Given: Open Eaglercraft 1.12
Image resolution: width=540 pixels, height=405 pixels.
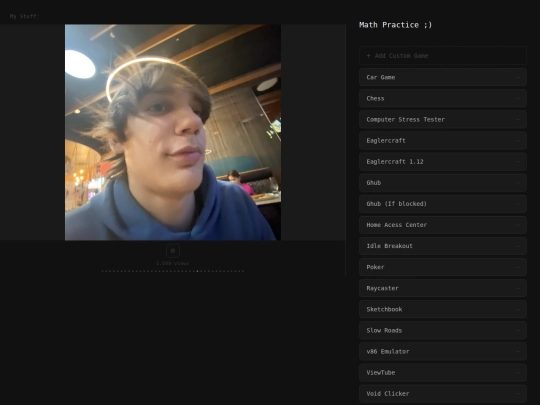Looking at the screenshot, I should click(443, 162).
